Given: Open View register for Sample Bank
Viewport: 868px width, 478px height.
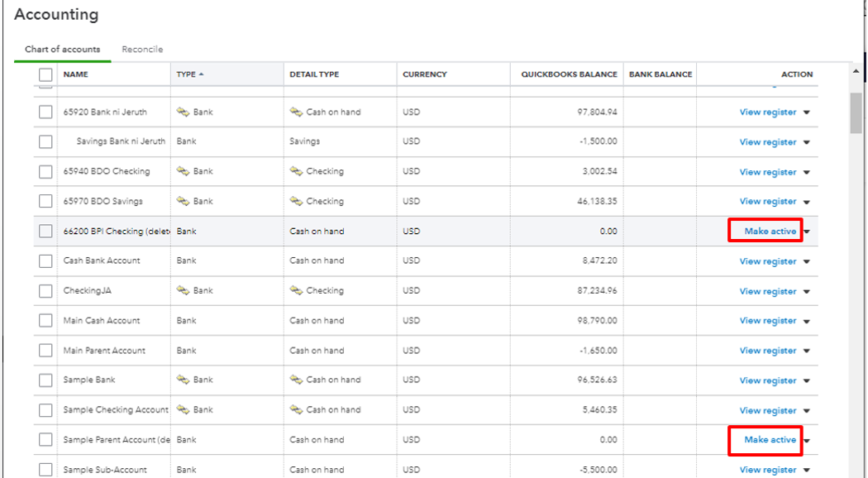Looking at the screenshot, I should pyautogui.click(x=768, y=380).
